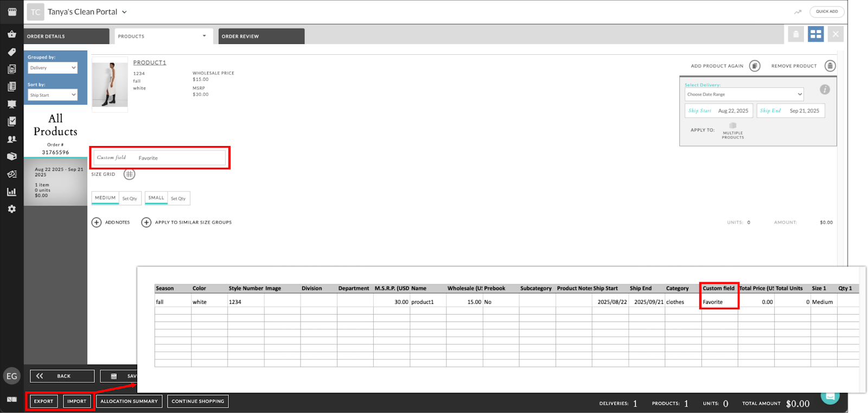The height and width of the screenshot is (413, 868).
Task: Click the Custom field column header in spreadsheet
Action: (x=719, y=288)
